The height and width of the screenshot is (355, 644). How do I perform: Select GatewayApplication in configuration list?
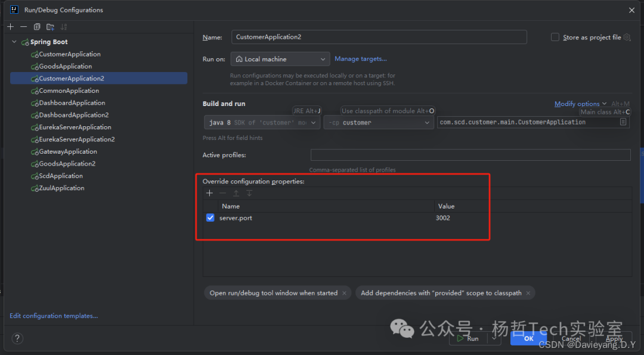point(67,152)
